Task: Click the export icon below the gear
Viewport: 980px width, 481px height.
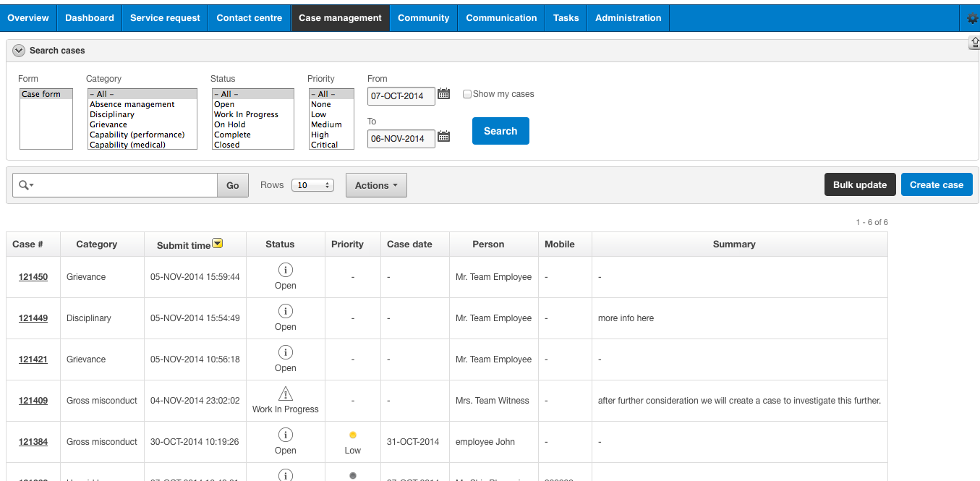Action: (973, 43)
